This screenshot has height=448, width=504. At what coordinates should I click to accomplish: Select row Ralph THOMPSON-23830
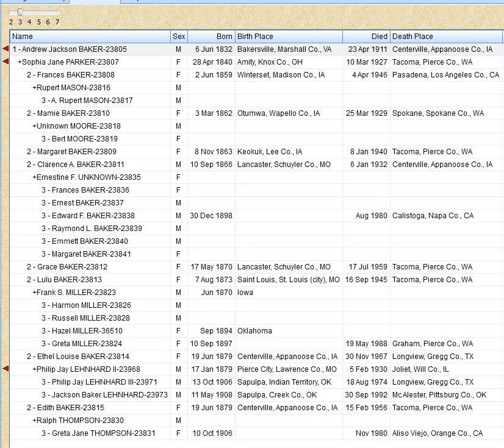click(x=256, y=421)
